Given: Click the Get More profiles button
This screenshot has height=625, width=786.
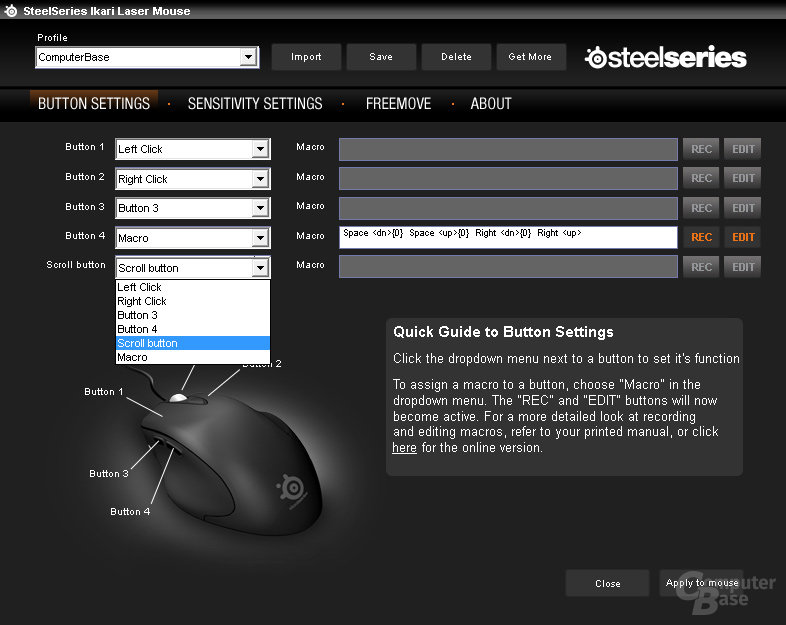Looking at the screenshot, I should click(530, 57).
